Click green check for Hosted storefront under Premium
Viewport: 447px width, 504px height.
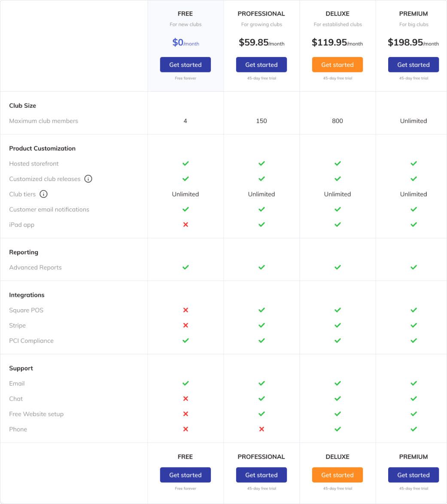click(414, 163)
